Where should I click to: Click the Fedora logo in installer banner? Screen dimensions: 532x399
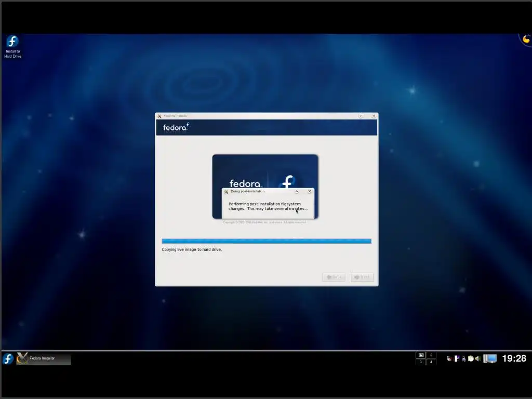pyautogui.click(x=176, y=127)
